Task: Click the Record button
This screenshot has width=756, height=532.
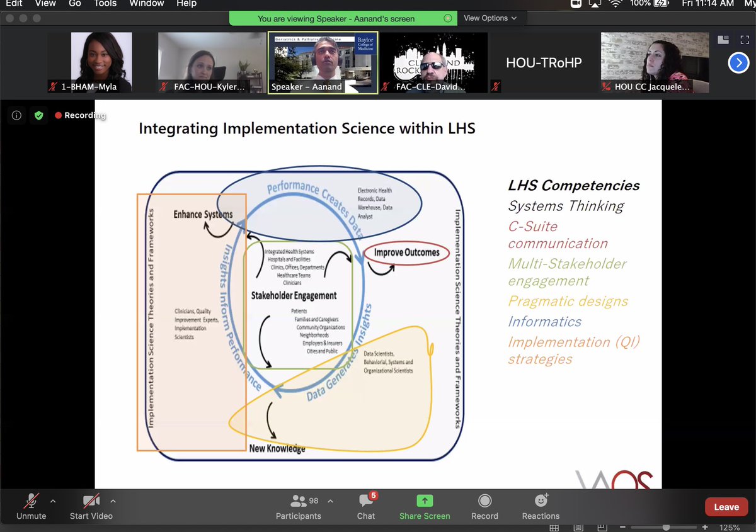Action: (484, 507)
